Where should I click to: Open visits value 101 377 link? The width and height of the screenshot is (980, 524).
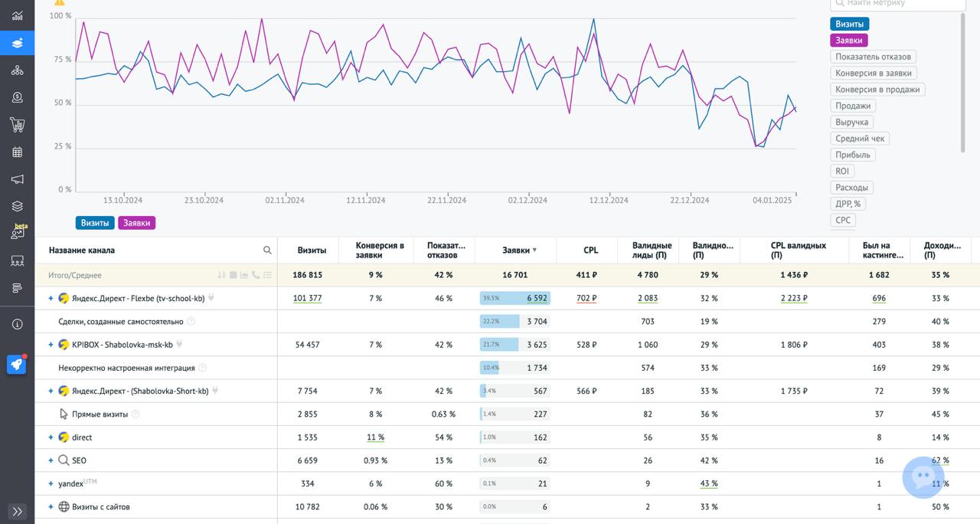point(307,298)
